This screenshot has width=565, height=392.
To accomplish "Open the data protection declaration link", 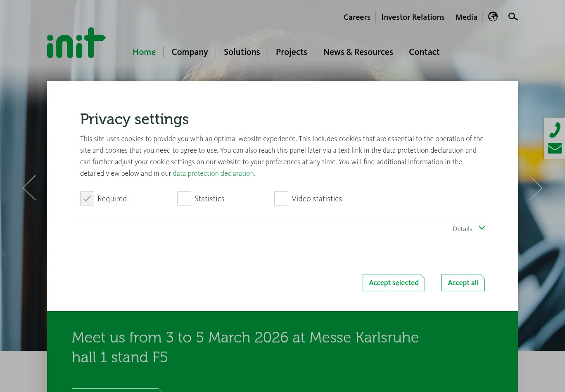I will click(x=214, y=173).
